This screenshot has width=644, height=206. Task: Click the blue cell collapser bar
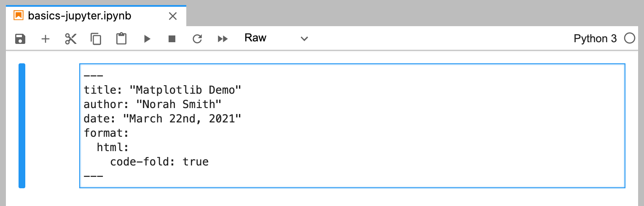22,125
